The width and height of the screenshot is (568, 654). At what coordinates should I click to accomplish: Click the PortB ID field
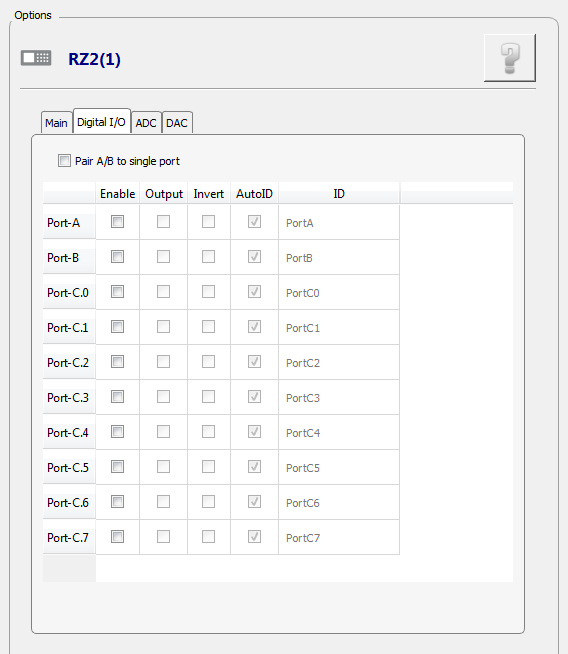pyautogui.click(x=339, y=257)
